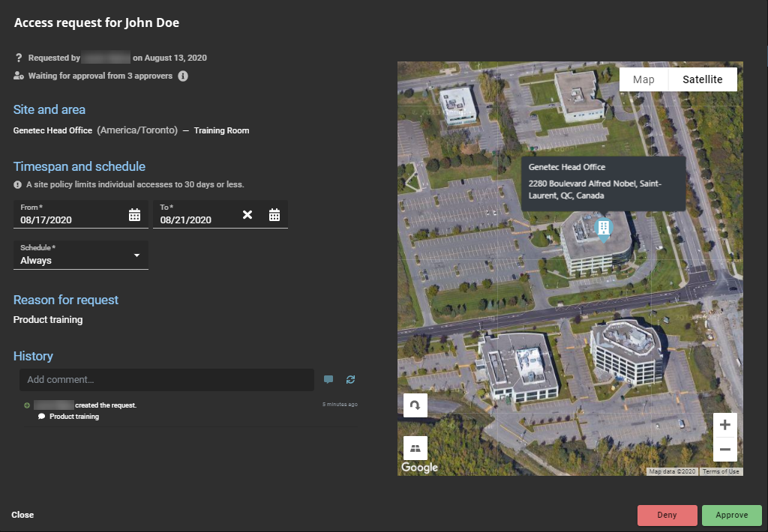
Task: Zoom out on the map
Action: [x=725, y=450]
